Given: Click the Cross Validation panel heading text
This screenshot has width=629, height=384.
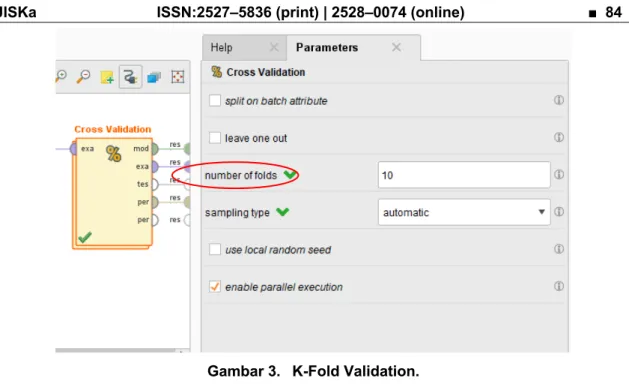Looking at the screenshot, I should pyautogui.click(x=266, y=72).
